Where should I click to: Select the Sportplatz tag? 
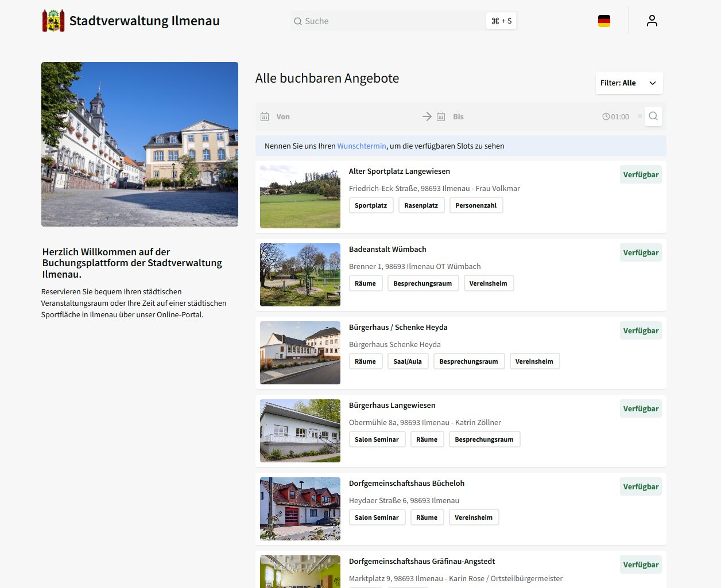[x=371, y=205]
